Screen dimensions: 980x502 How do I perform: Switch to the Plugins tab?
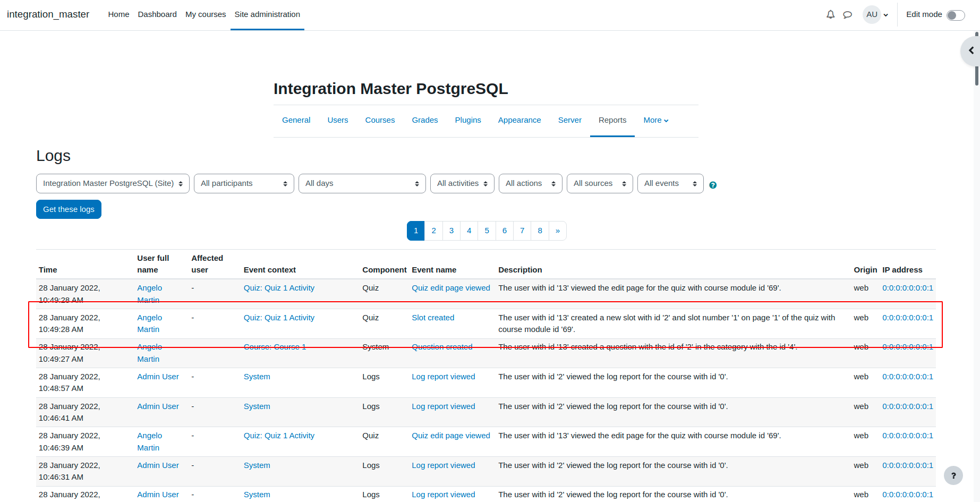point(468,120)
